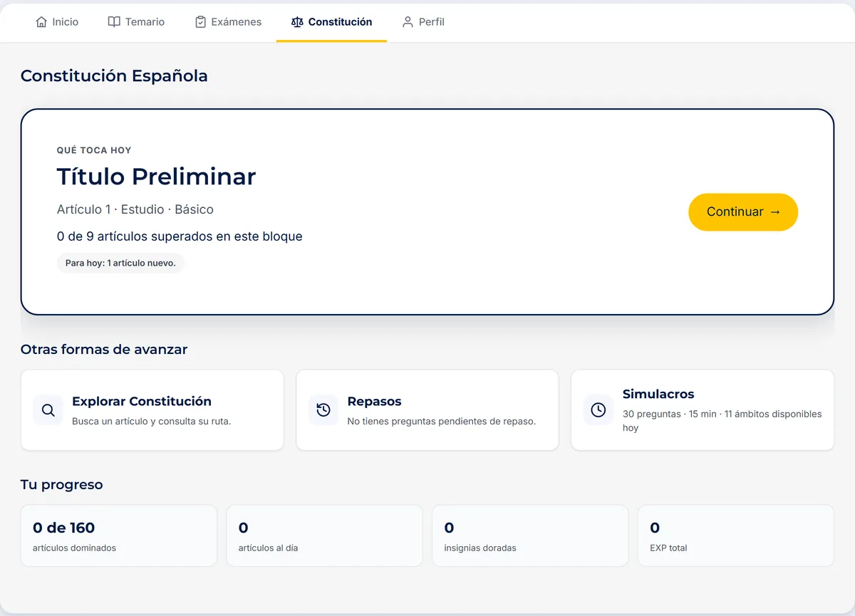The width and height of the screenshot is (855, 616).
Task: Click the 'EXP total' stat card
Action: (x=735, y=536)
